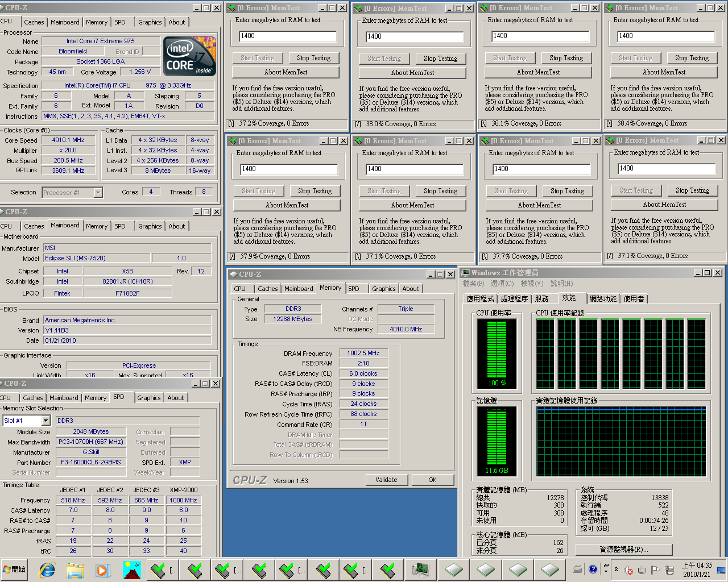Image resolution: width=728 pixels, height=582 pixels.
Task: Launch Windows Media Player taskbar icon
Action: pyautogui.click(x=102, y=569)
